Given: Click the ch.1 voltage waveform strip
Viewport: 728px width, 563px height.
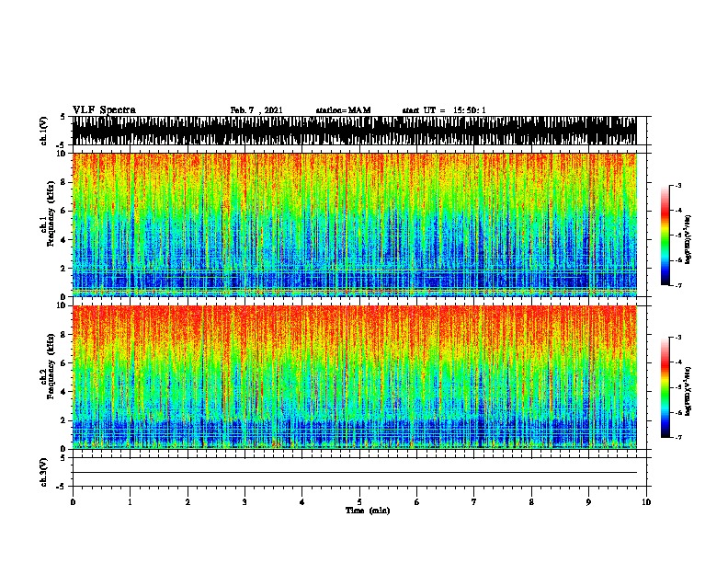Looking at the screenshot, I should [x=354, y=131].
